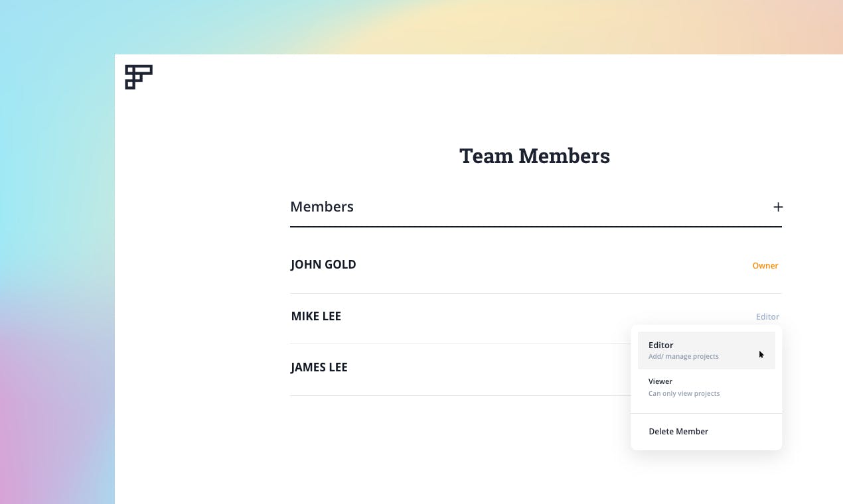Screen dimensions: 843x504
Task: Click the app logo icon
Action: click(139, 77)
